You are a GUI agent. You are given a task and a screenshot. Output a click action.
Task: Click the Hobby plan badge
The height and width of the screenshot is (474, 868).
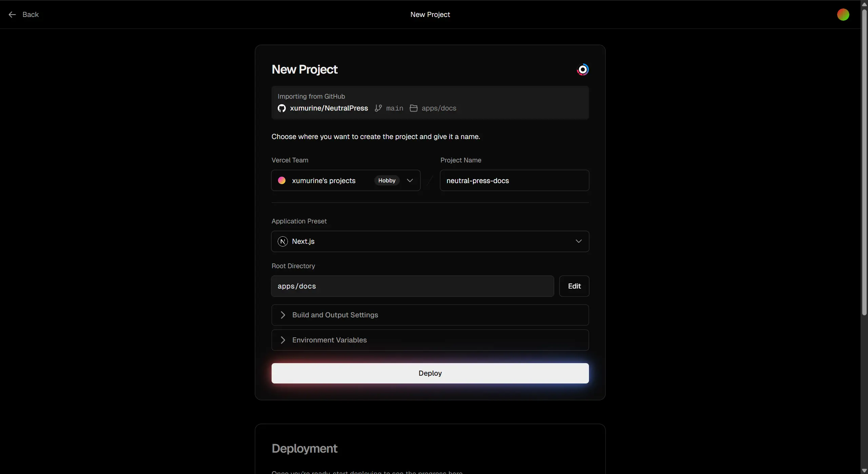(387, 181)
